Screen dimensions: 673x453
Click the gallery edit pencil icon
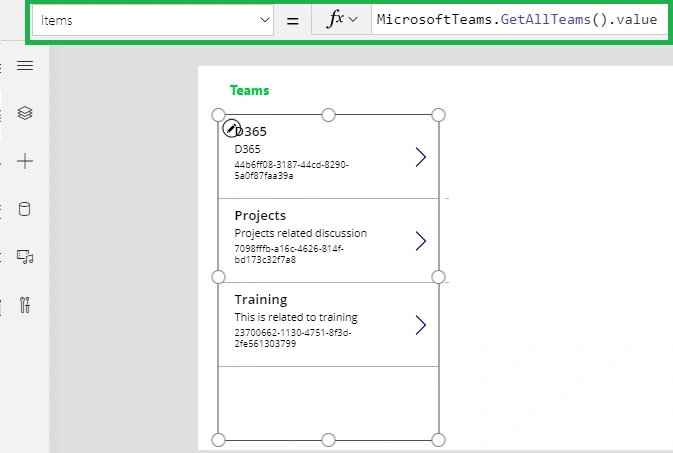[231, 128]
